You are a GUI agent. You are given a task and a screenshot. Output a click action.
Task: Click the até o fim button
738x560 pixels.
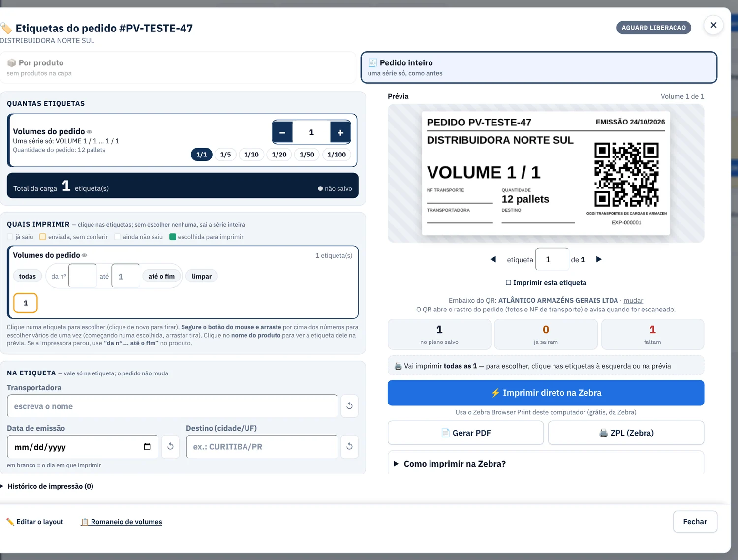161,276
